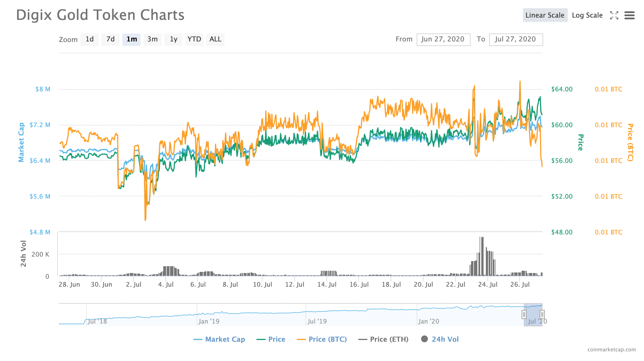The image size is (644, 361).
Task: Toggle Market Cap series in legend
Action: click(x=225, y=339)
